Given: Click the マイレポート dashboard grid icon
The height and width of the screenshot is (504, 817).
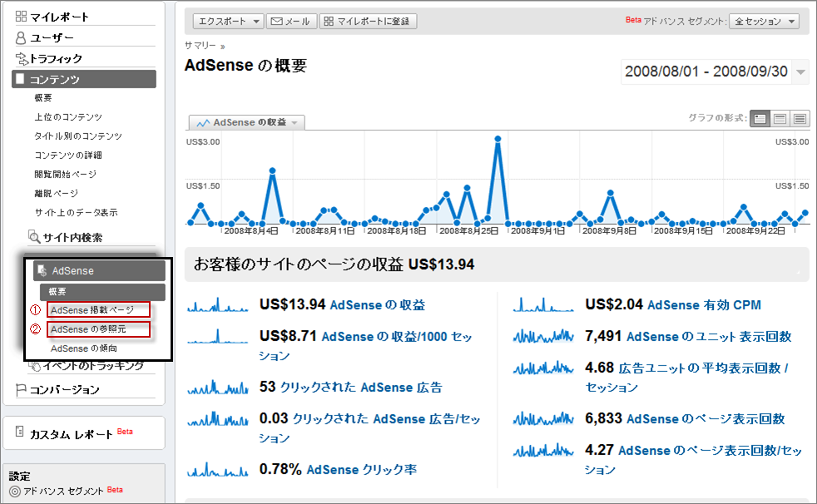Looking at the screenshot, I should pos(21,16).
